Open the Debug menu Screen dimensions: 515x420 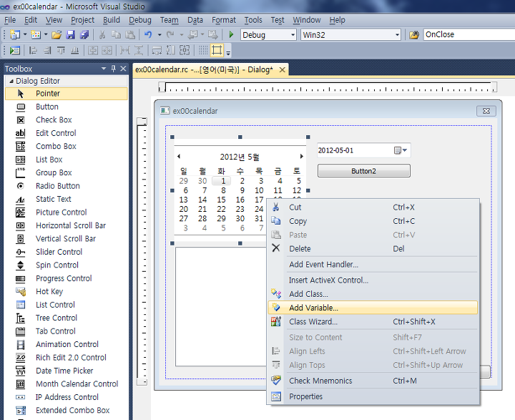tap(140, 20)
